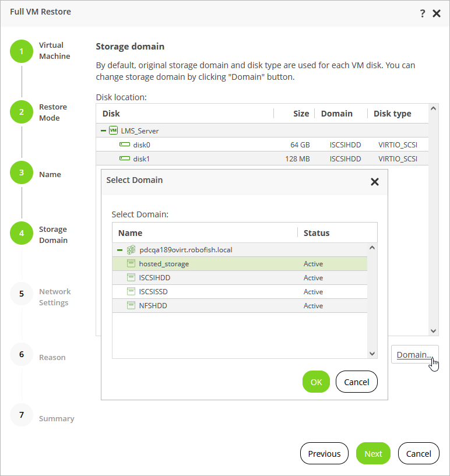
Task: Click the hosted_storage domain icon
Action: coord(131,264)
